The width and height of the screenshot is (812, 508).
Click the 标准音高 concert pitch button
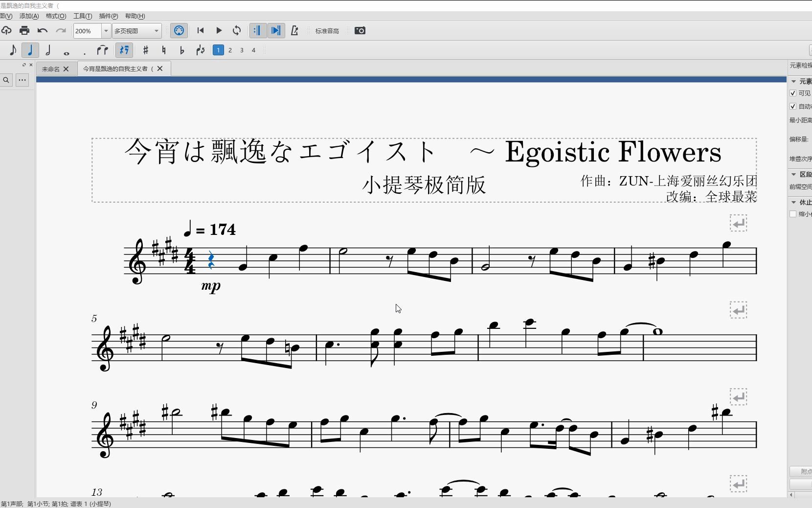point(327,31)
